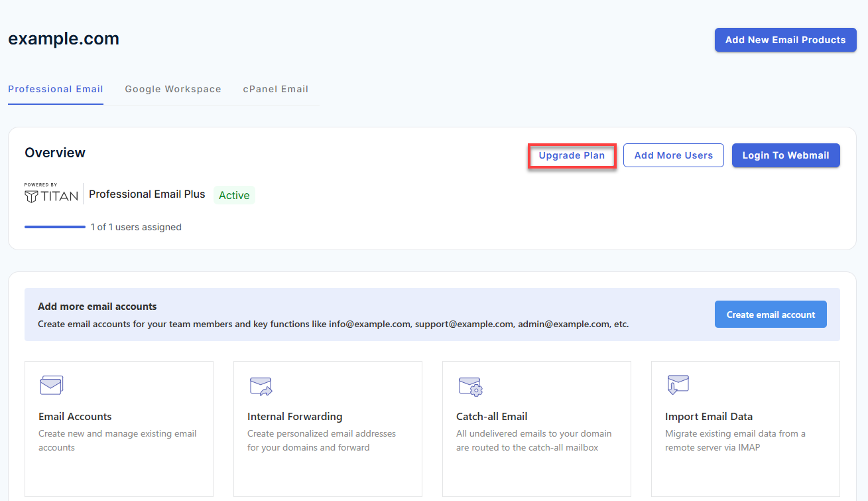Click the Active status badge
The height and width of the screenshot is (501, 868).
tap(234, 195)
